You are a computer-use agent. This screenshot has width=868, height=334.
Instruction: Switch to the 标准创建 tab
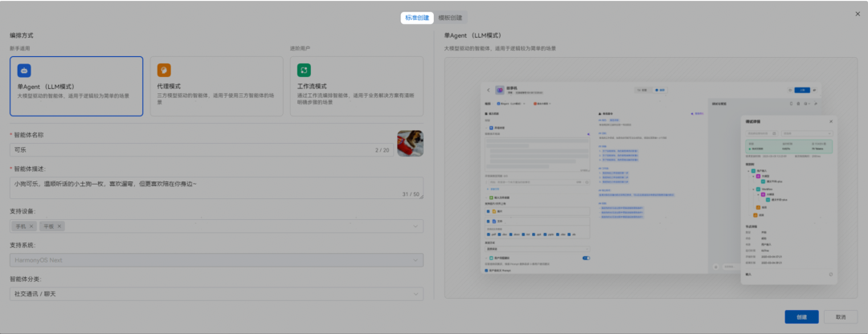point(417,18)
